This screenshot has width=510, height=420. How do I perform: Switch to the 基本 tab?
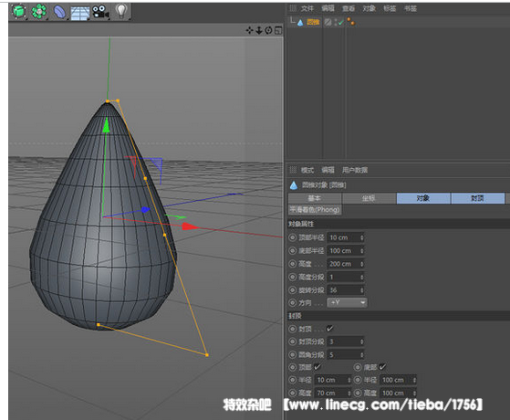click(315, 198)
